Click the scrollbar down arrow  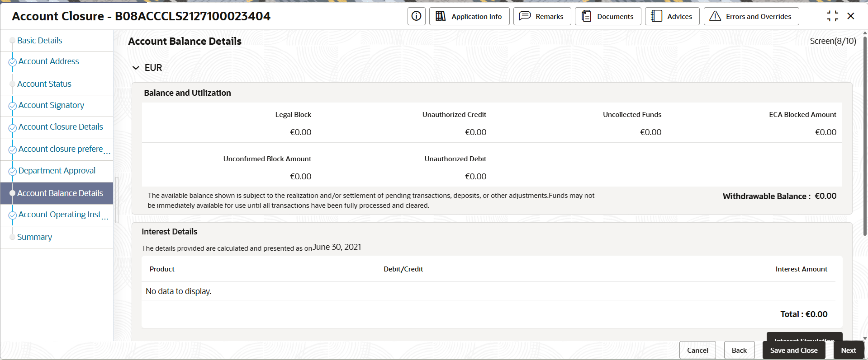click(865, 338)
